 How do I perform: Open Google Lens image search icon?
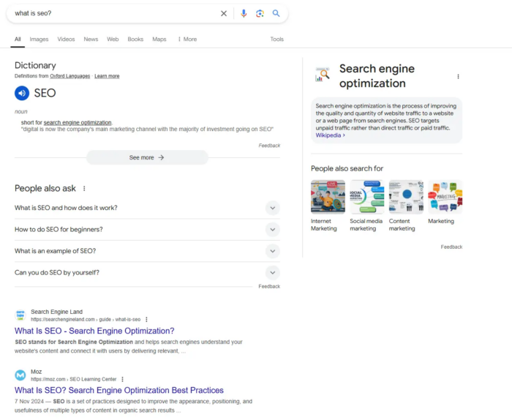[260, 13]
